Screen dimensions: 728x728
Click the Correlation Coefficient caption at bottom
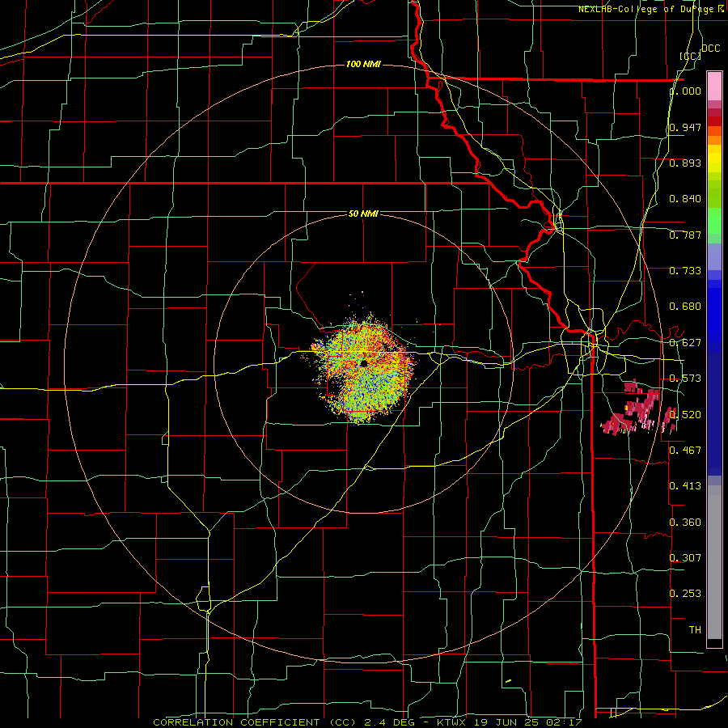click(367, 722)
